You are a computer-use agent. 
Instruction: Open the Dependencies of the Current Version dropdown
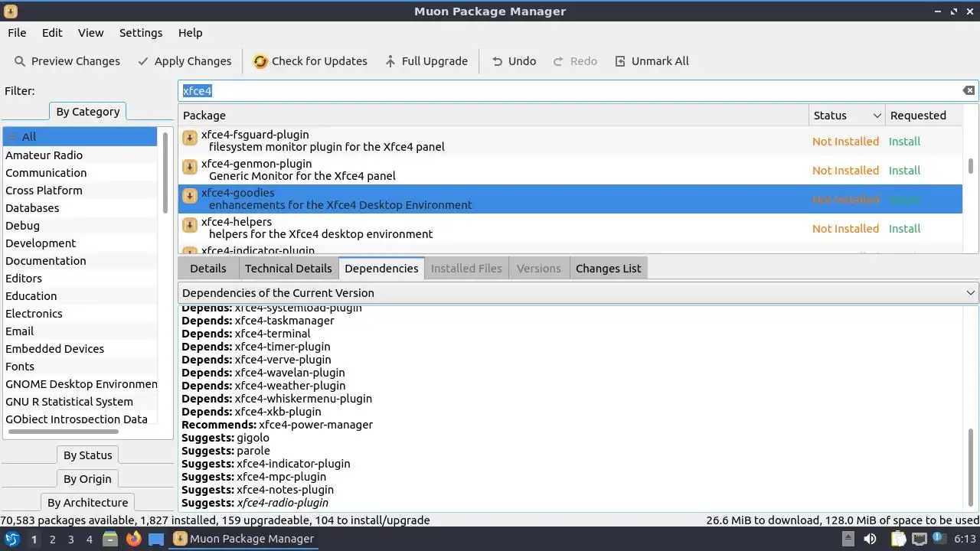pyautogui.click(x=578, y=293)
